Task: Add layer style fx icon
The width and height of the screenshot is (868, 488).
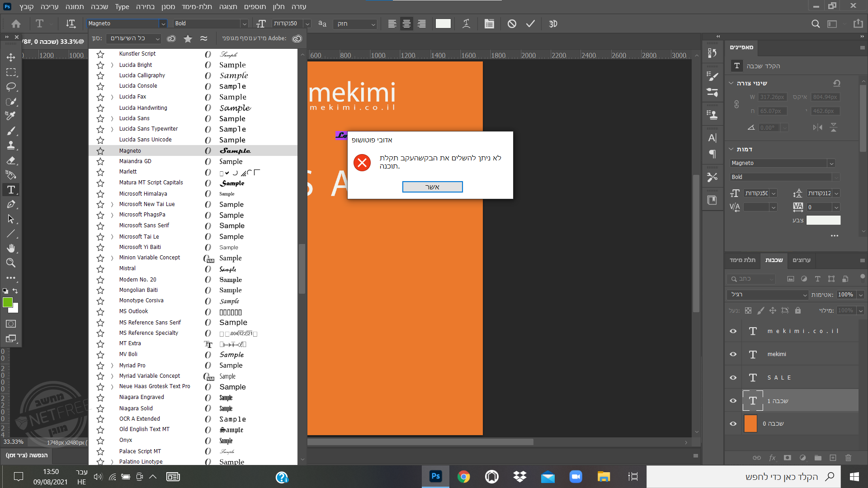Action: pos(772,458)
